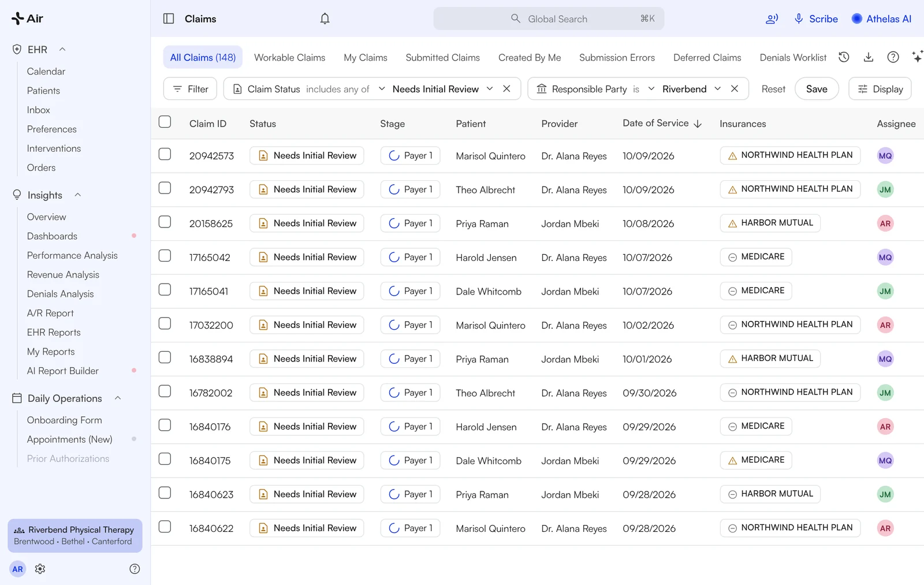The image size is (924, 585).
Task: Switch Riverbend Physical Therapy organization
Action: [75, 535]
